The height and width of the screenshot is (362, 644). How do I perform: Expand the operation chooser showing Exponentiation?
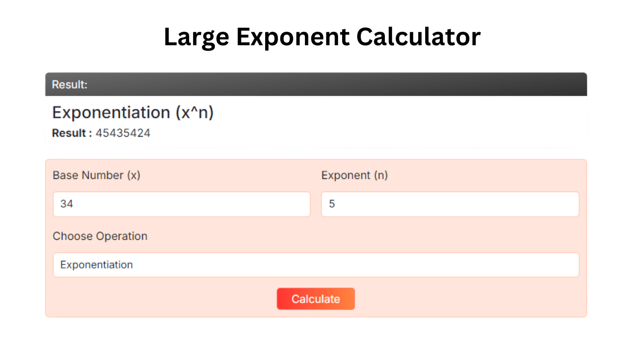[316, 264]
